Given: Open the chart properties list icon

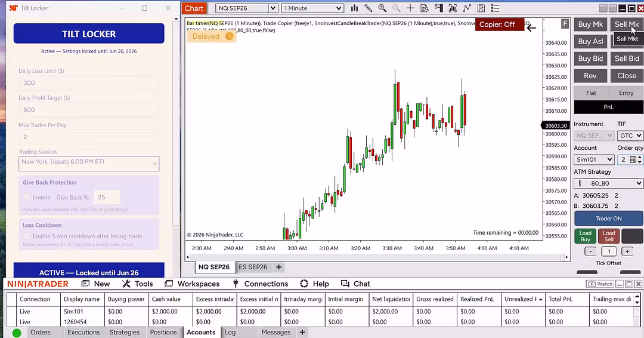Looking at the screenshot, I should pos(496,8).
